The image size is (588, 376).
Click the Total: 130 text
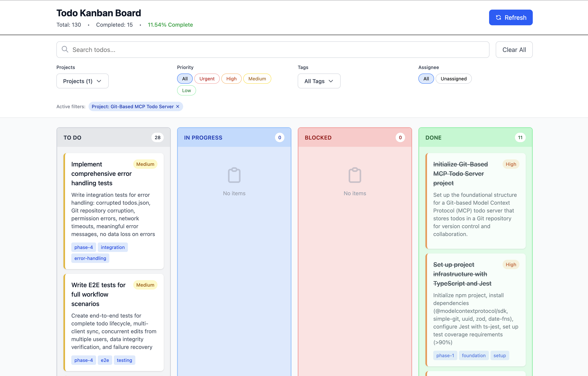[x=69, y=25]
